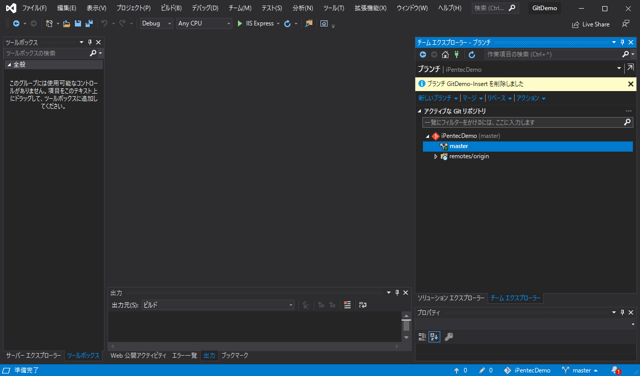Click the Save All icon
640x376 pixels.
pyautogui.click(x=89, y=24)
